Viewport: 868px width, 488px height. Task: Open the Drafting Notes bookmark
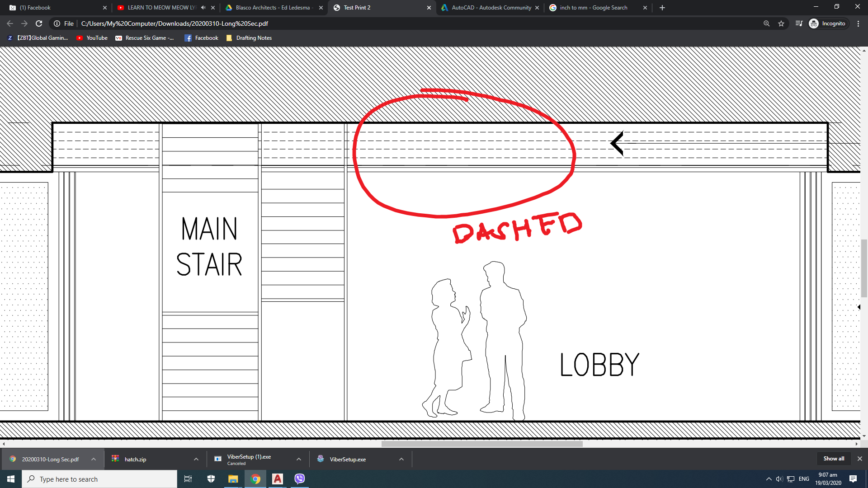tap(249, 38)
